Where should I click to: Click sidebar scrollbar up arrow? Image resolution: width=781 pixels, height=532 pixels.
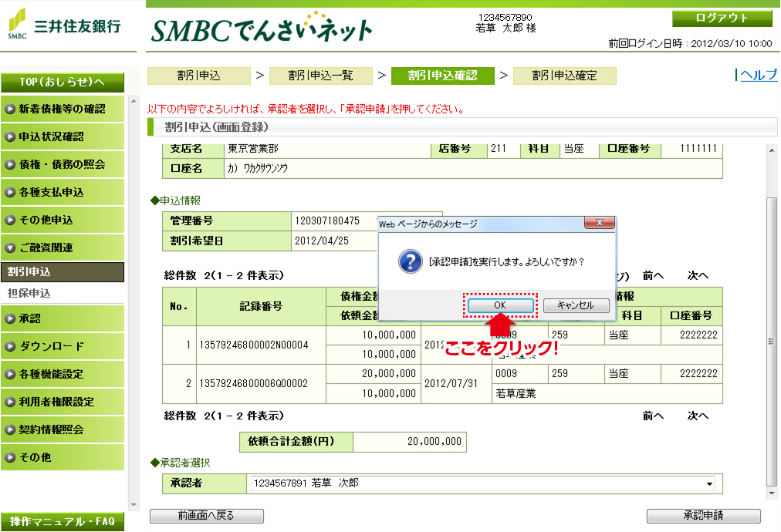[134, 102]
